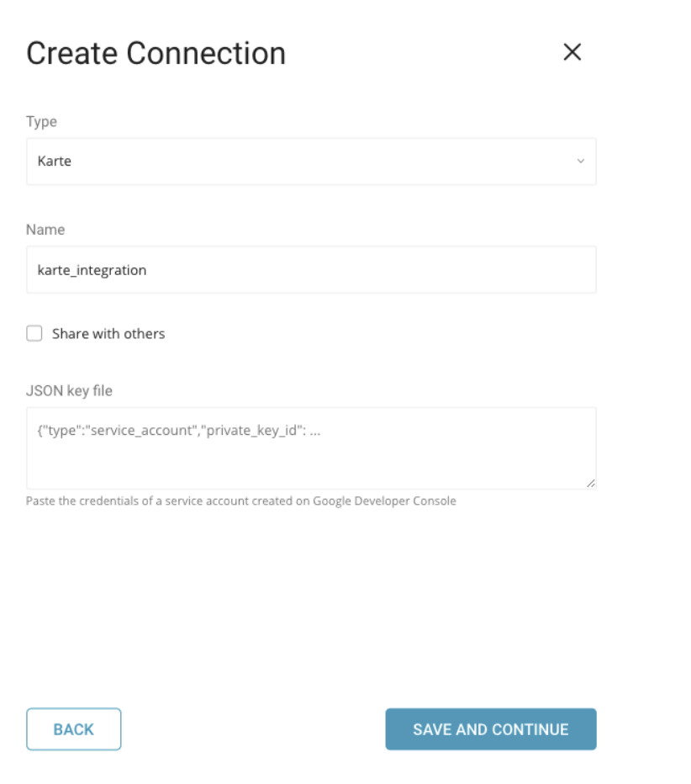Open the Type dropdown showing Karte
The height and width of the screenshot is (784, 691).
click(x=311, y=162)
